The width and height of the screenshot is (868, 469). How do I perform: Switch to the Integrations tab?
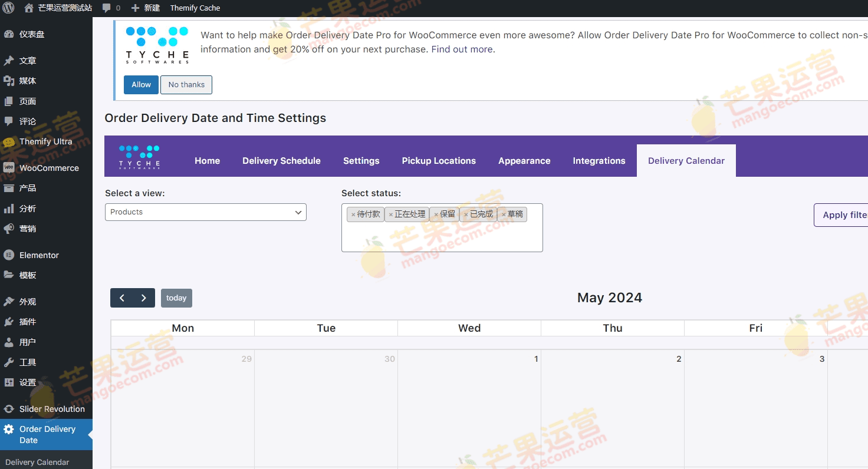(x=599, y=161)
